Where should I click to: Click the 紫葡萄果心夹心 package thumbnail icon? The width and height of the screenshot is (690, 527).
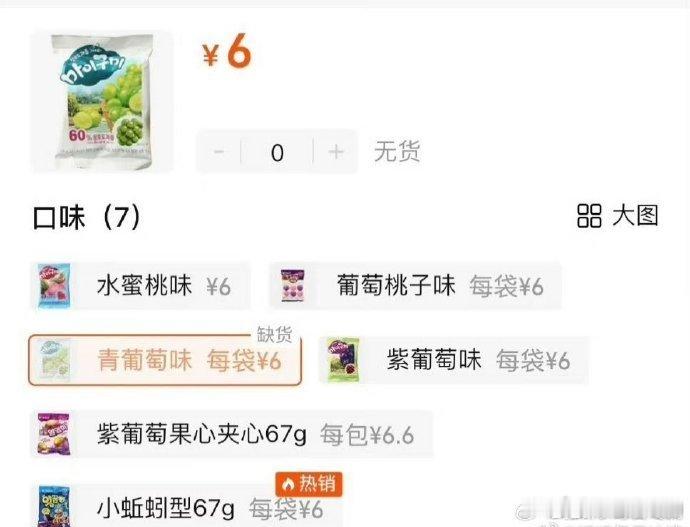point(53,434)
